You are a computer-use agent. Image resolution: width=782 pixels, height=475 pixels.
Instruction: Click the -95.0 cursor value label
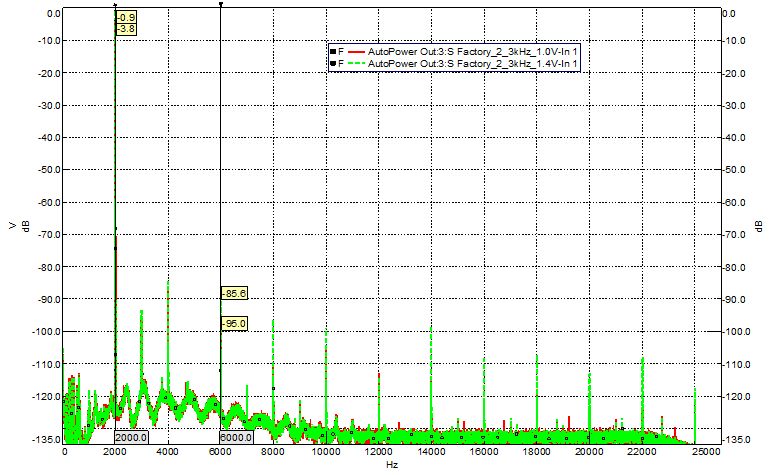(x=234, y=324)
